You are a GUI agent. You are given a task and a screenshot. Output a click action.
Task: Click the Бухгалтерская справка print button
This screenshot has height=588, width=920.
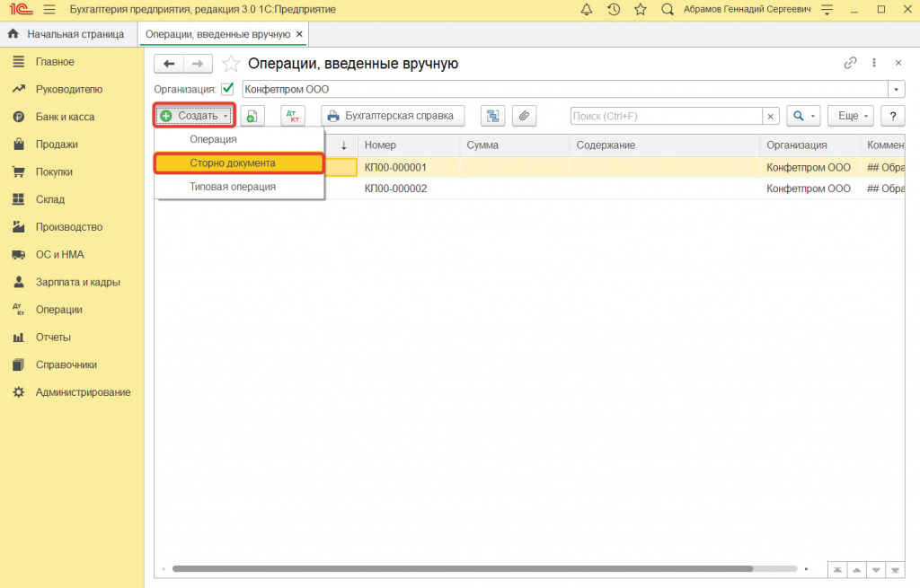coord(393,116)
